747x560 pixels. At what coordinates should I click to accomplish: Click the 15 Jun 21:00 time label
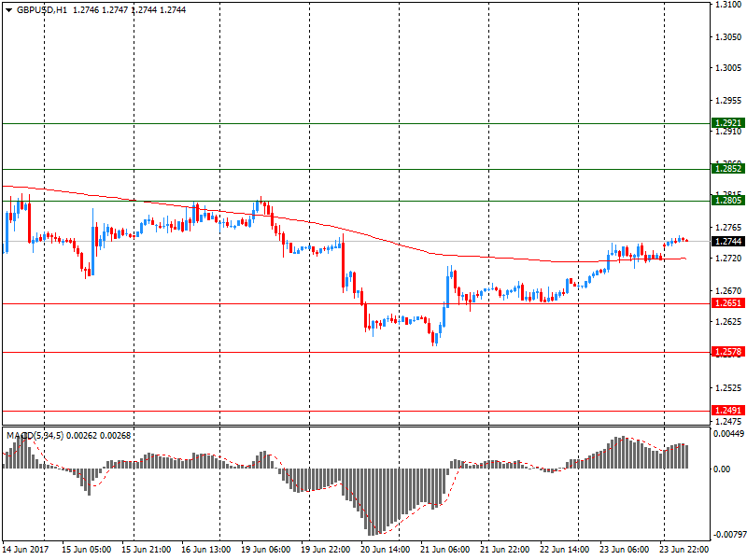pos(146,550)
